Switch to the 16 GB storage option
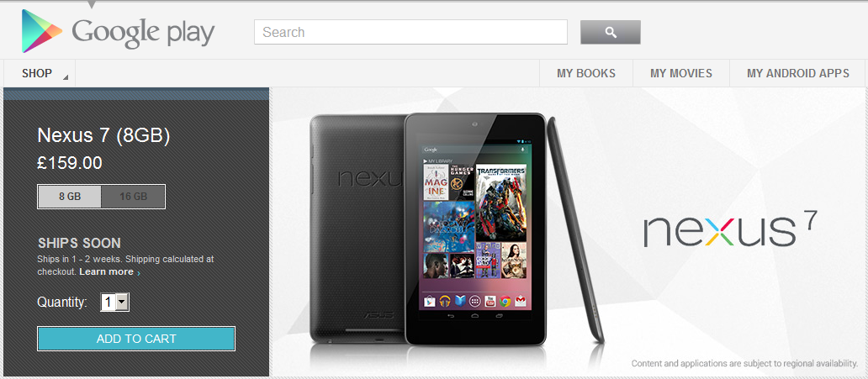 (133, 197)
